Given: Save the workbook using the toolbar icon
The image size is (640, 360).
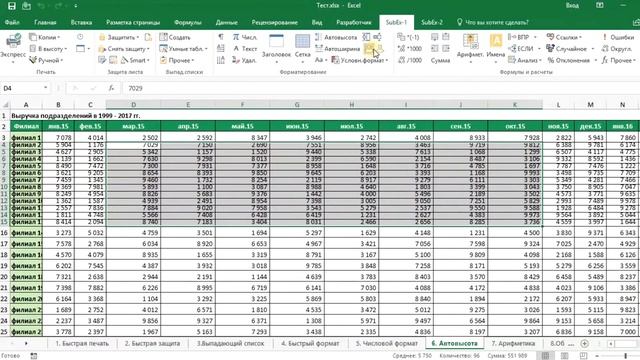Looking at the screenshot, I should [11, 6].
